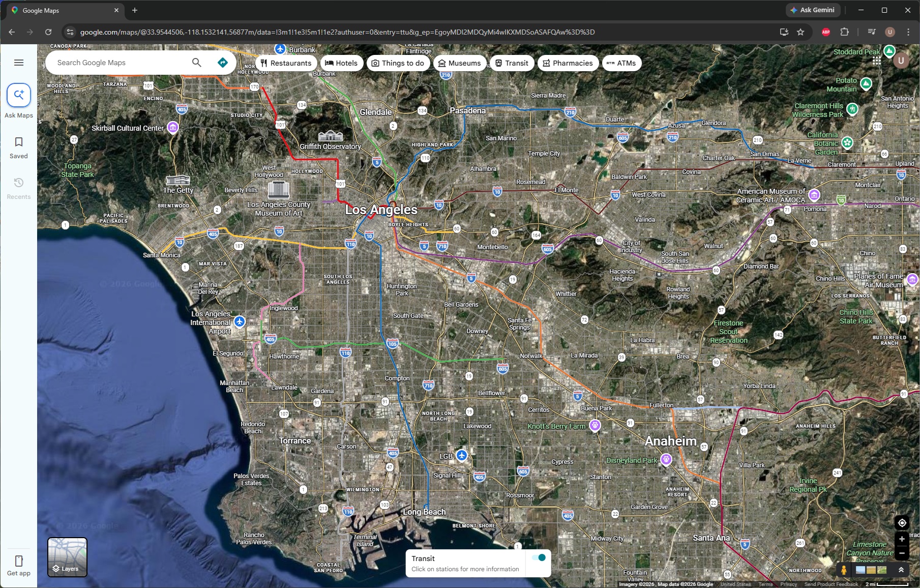920x588 pixels.
Task: Go back to the previous page
Action: coord(12,32)
